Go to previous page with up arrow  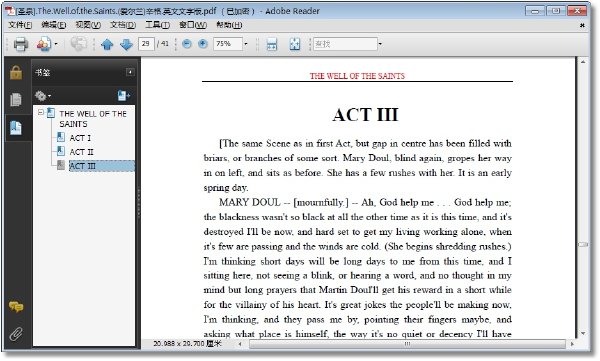pos(107,44)
